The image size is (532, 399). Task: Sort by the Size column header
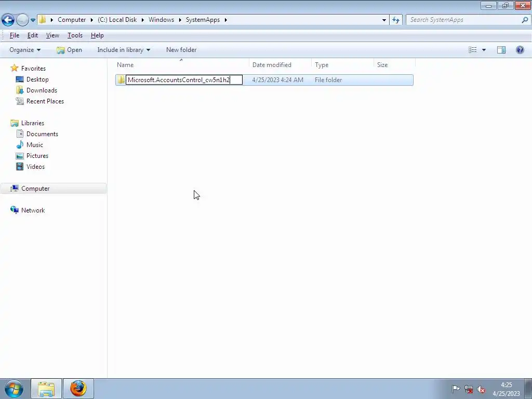click(x=395, y=65)
